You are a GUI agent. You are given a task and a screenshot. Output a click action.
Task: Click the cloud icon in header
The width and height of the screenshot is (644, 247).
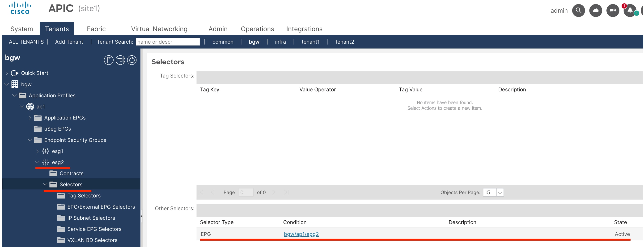[596, 10]
